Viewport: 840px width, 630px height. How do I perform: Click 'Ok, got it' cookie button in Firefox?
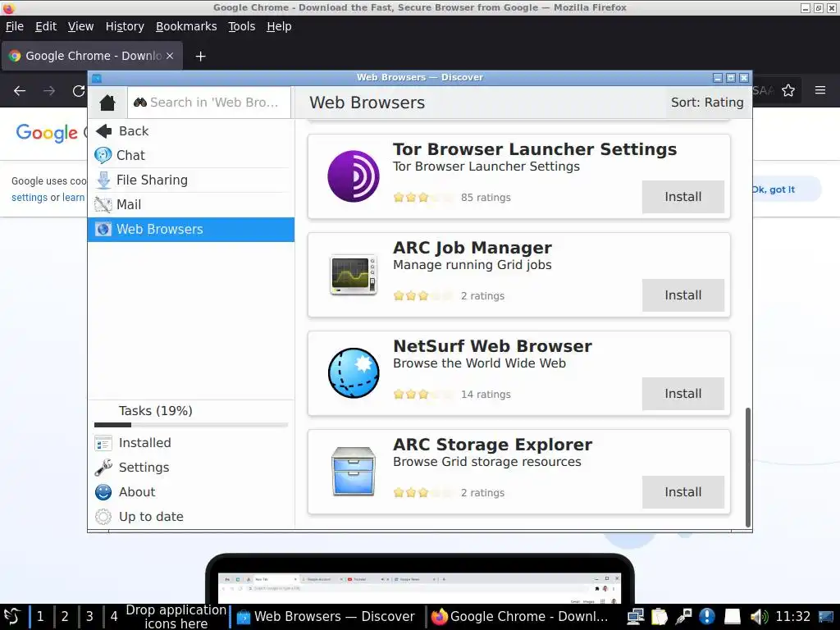click(x=785, y=189)
